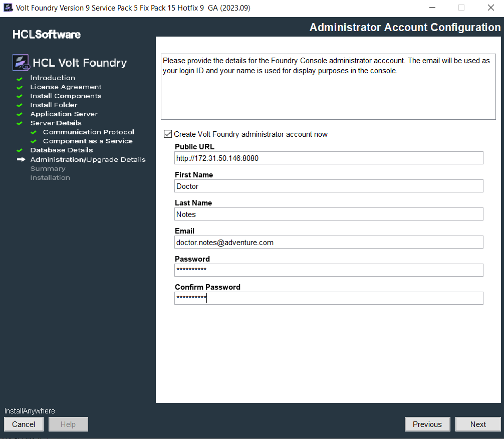Click the green checkmark beside Database Details

pyautogui.click(x=20, y=150)
